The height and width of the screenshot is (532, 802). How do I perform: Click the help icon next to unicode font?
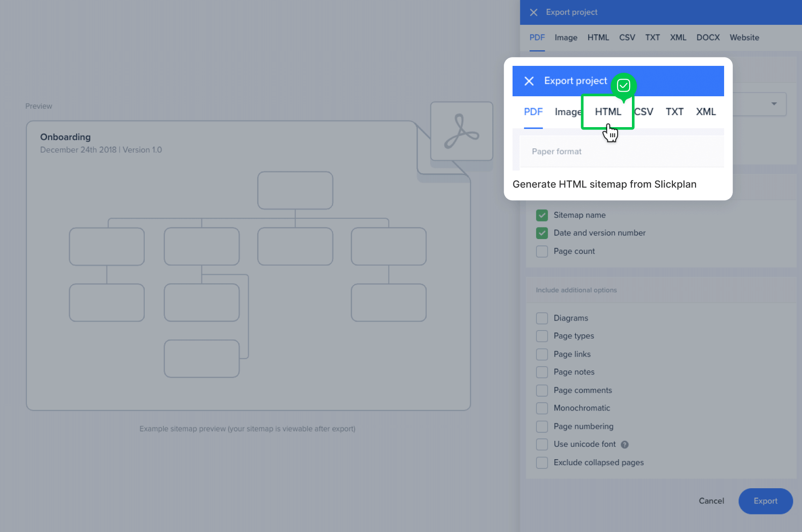[x=625, y=444]
